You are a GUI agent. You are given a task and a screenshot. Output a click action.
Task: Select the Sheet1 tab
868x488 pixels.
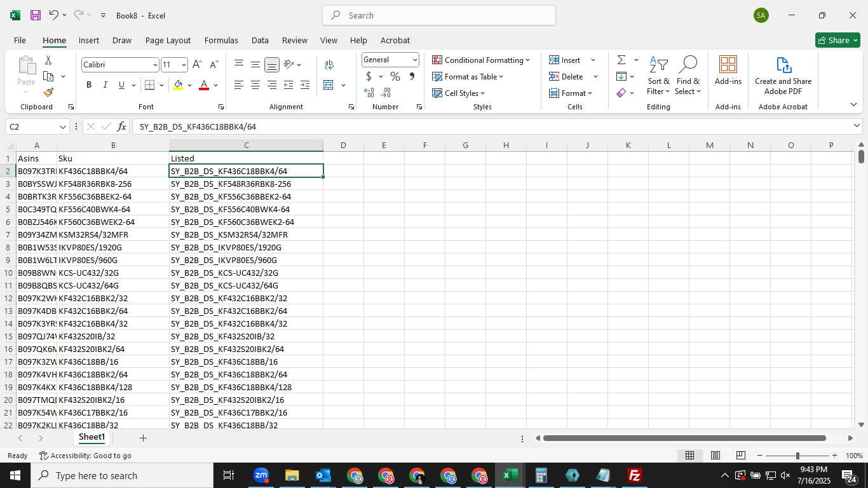point(92,437)
